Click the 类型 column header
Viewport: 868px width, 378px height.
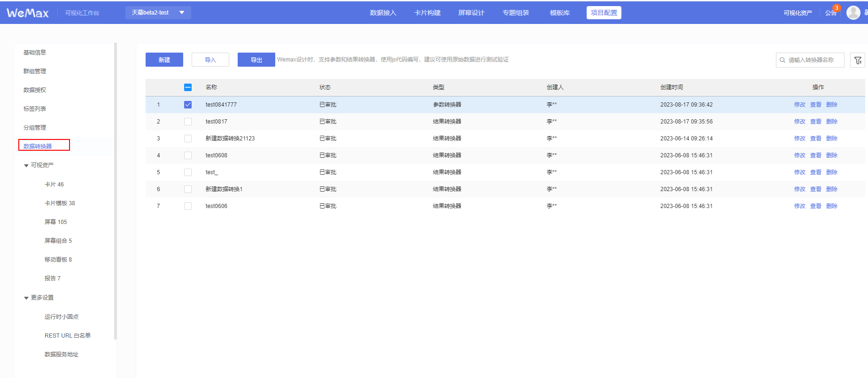(439, 87)
